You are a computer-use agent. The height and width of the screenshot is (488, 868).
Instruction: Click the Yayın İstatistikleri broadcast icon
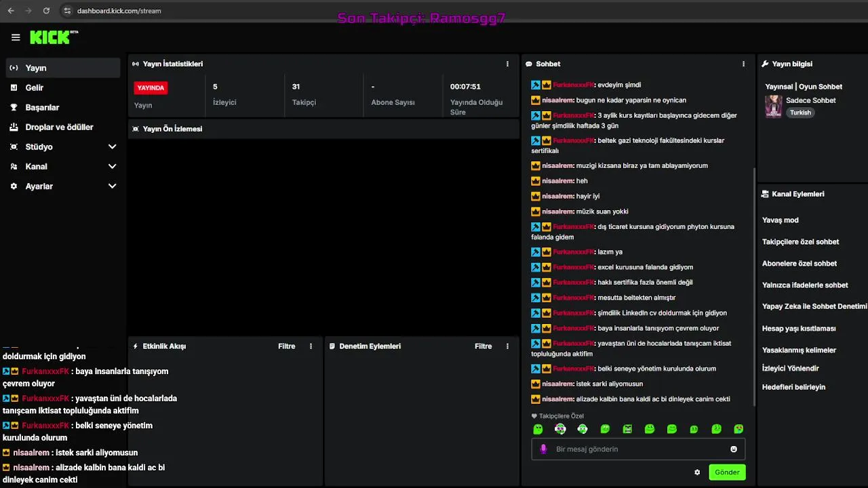136,64
